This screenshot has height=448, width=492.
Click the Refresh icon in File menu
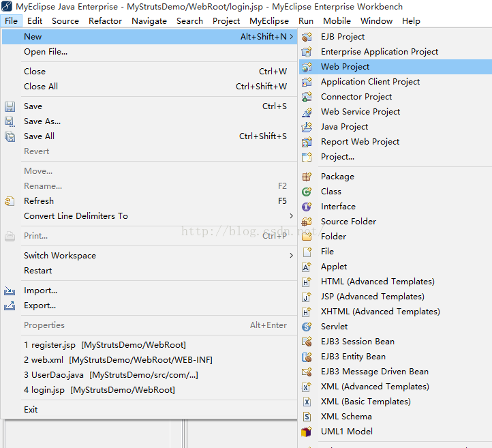pyautogui.click(x=10, y=201)
